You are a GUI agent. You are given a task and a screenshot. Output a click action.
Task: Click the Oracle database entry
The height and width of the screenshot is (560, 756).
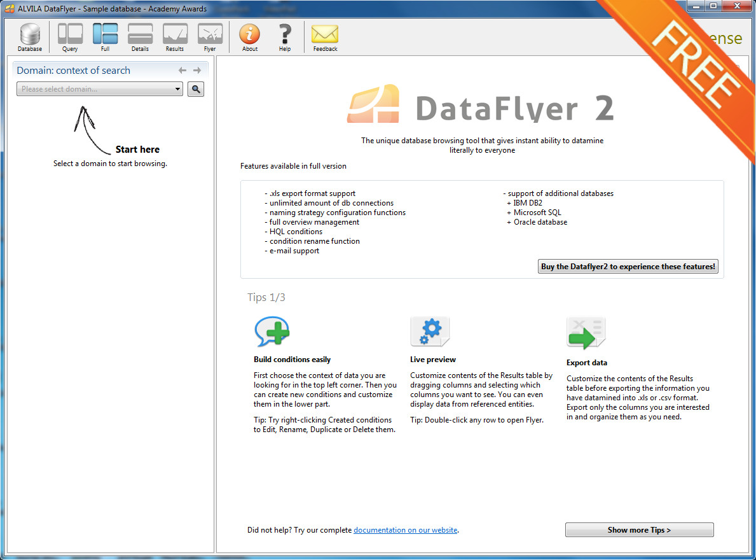pyautogui.click(x=537, y=222)
